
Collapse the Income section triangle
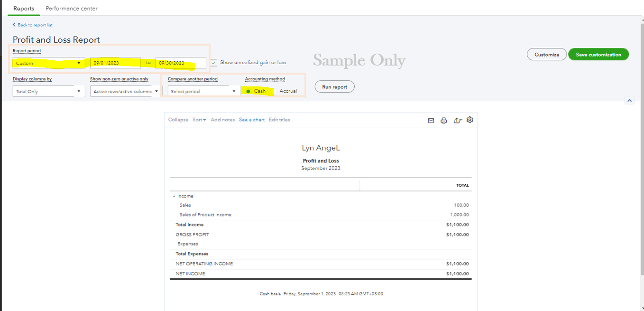pos(174,196)
